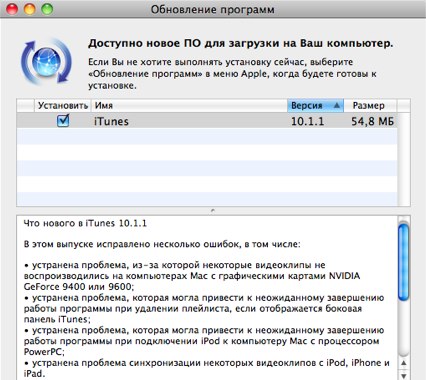Viewport: 426px width, 380px height.
Task: Click the scrollbar up arrow
Action: (404, 363)
